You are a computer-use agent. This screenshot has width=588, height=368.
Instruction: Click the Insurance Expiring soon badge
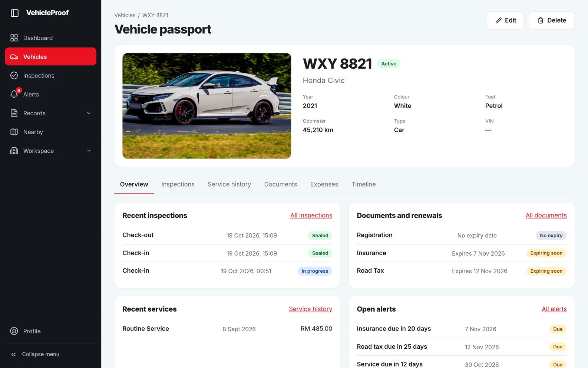[546, 253]
